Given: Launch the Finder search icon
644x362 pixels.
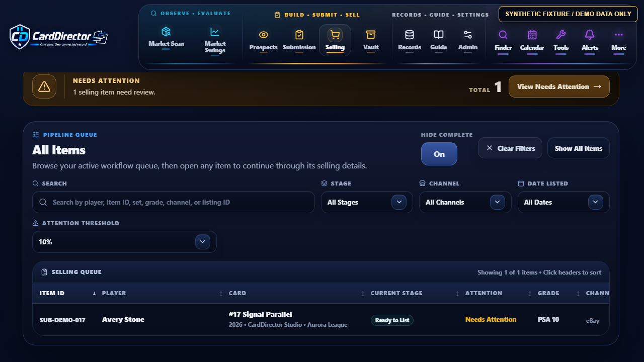Looking at the screenshot, I should (503, 35).
